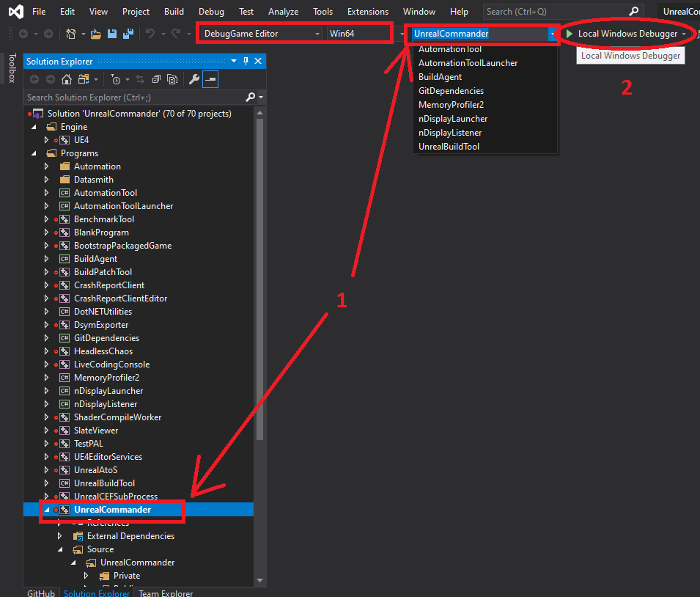
Task: Select the LiveCodingConsole project
Action: click(111, 365)
